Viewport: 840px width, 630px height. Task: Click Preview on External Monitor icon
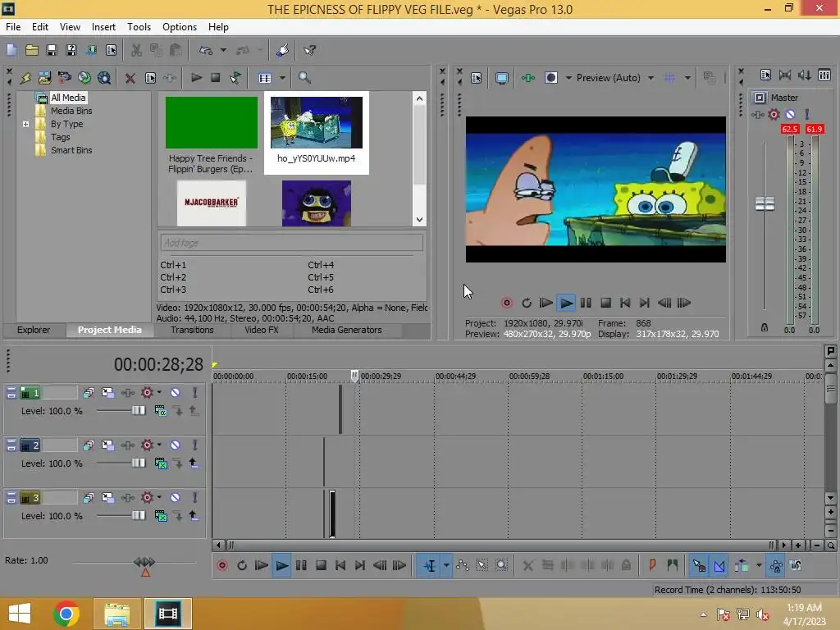501,78
